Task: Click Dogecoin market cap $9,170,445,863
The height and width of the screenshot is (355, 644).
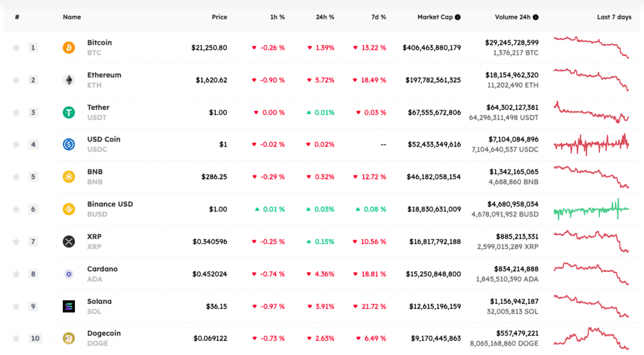Action: point(436,339)
